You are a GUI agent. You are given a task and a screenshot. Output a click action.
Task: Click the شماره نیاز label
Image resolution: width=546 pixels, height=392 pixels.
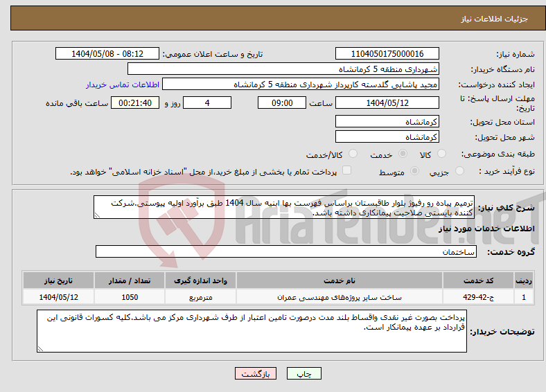click(x=516, y=54)
